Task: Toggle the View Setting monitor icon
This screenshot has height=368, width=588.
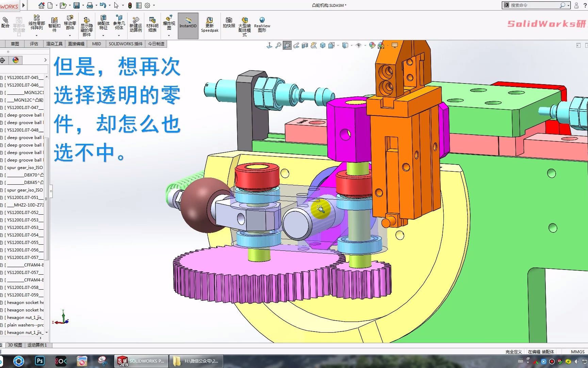Action: point(395,45)
